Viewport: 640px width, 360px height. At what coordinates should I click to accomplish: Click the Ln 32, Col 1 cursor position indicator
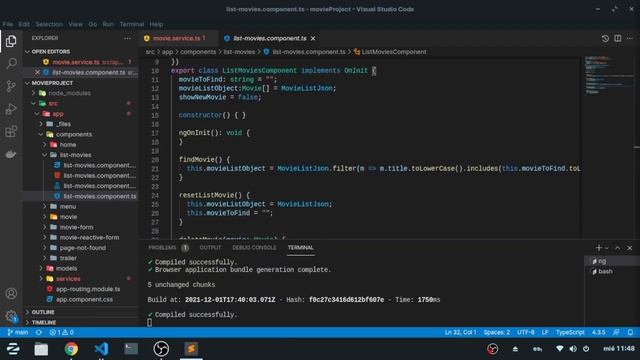460,332
